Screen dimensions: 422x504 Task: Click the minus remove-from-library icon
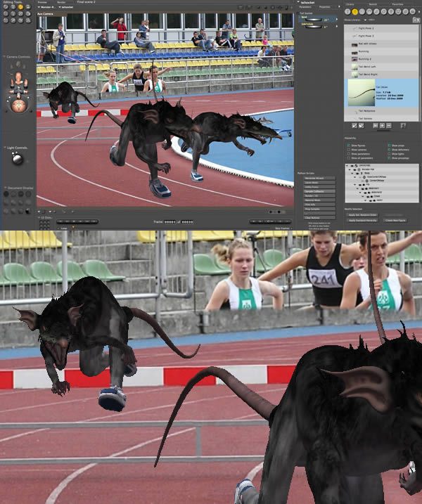[x=389, y=126]
